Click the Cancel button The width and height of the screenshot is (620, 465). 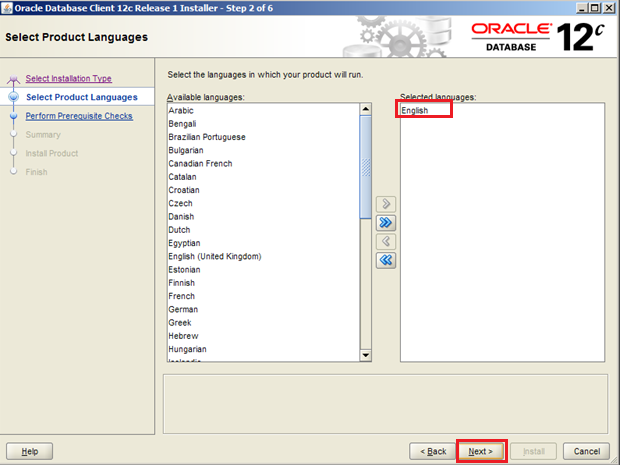click(x=587, y=451)
